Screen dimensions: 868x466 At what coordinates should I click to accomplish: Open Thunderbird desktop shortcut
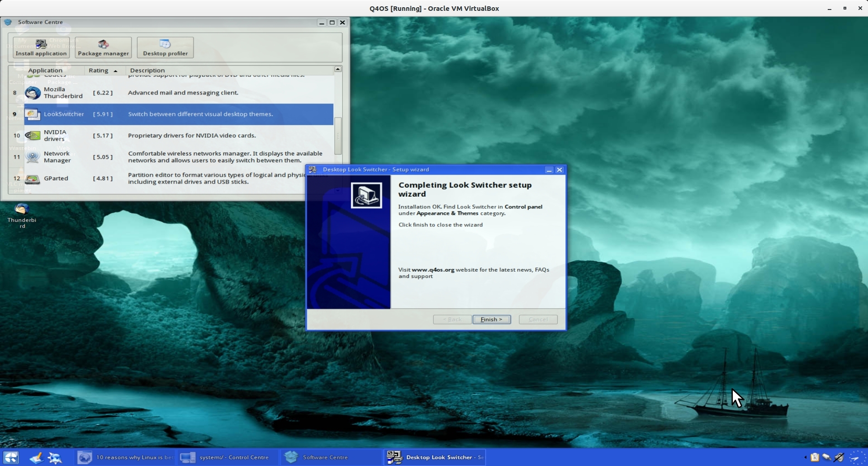[22, 215]
